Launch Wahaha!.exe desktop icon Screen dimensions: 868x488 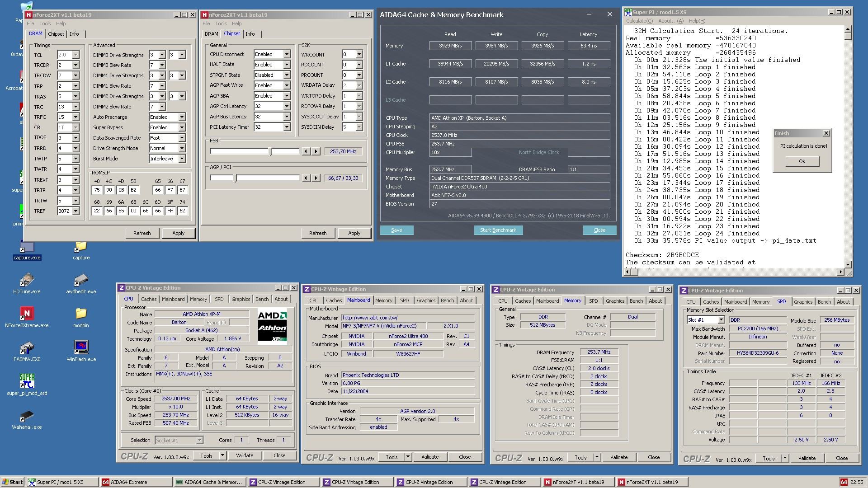click(x=27, y=419)
